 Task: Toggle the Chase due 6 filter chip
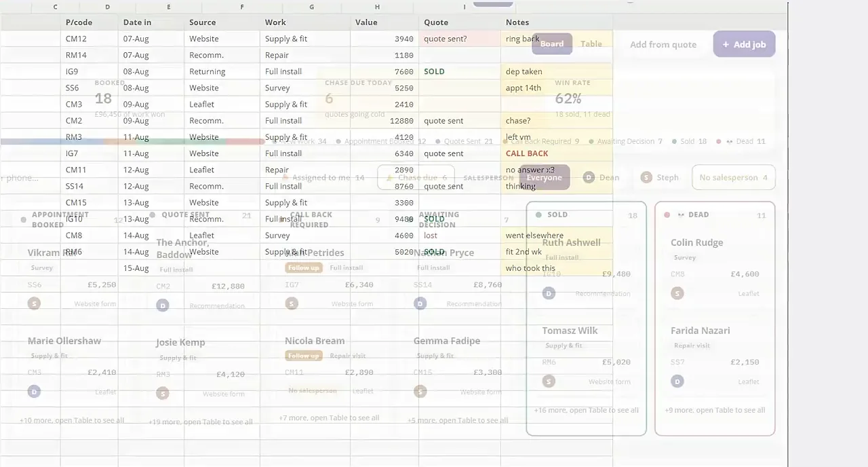[416, 178]
